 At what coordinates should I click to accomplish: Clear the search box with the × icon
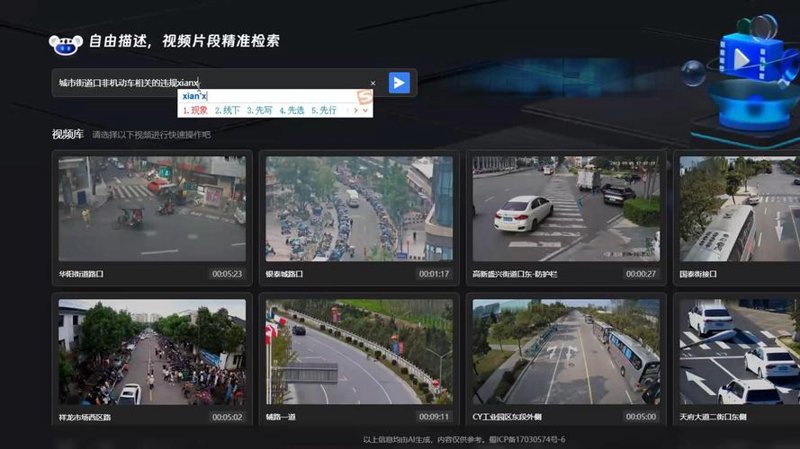pos(373,83)
